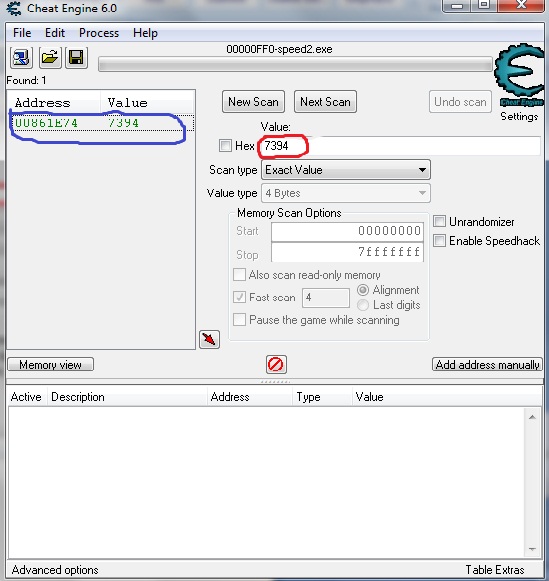Click the 7394 value in found list
Image resolution: width=549 pixels, height=581 pixels.
123,123
